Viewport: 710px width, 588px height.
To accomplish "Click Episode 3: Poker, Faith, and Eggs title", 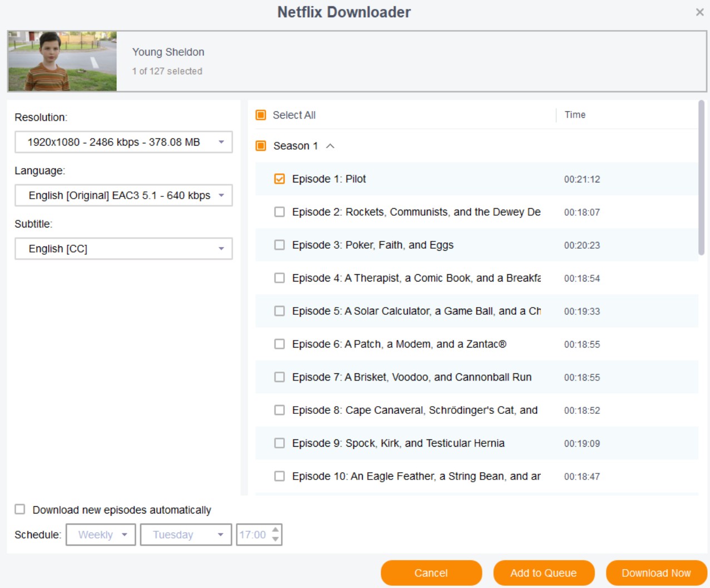I will click(373, 245).
